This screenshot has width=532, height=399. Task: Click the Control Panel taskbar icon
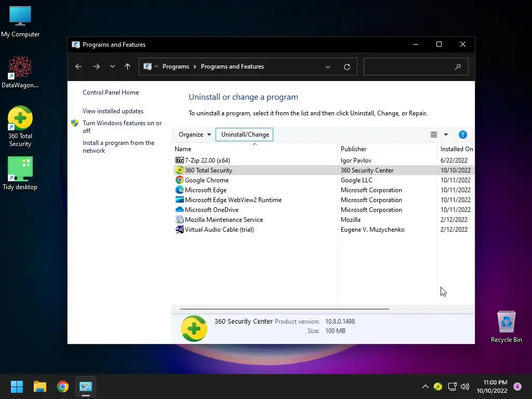coord(86,387)
